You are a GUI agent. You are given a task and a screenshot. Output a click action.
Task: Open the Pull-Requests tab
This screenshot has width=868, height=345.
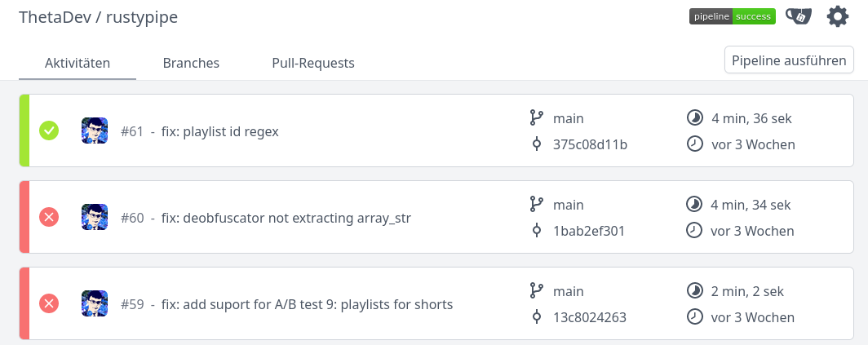pos(313,63)
